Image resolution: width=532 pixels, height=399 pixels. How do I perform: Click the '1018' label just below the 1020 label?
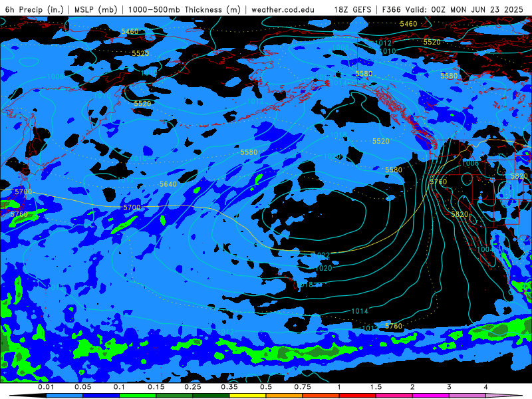pyautogui.click(x=305, y=285)
